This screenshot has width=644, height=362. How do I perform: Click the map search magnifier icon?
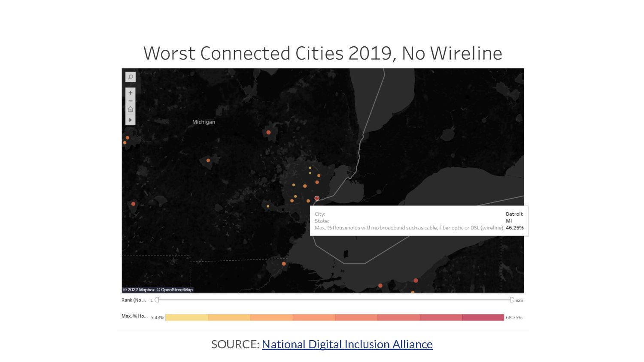pos(131,77)
